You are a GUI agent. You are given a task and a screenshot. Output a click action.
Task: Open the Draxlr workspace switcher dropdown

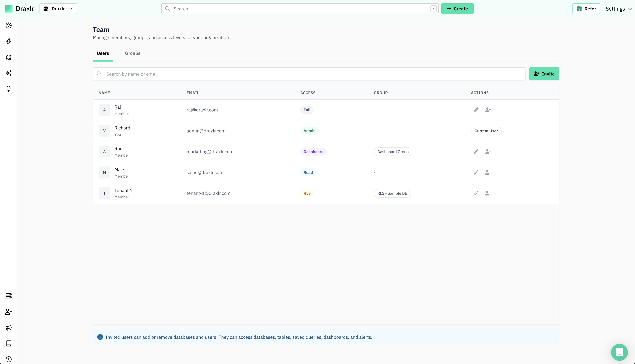point(58,9)
